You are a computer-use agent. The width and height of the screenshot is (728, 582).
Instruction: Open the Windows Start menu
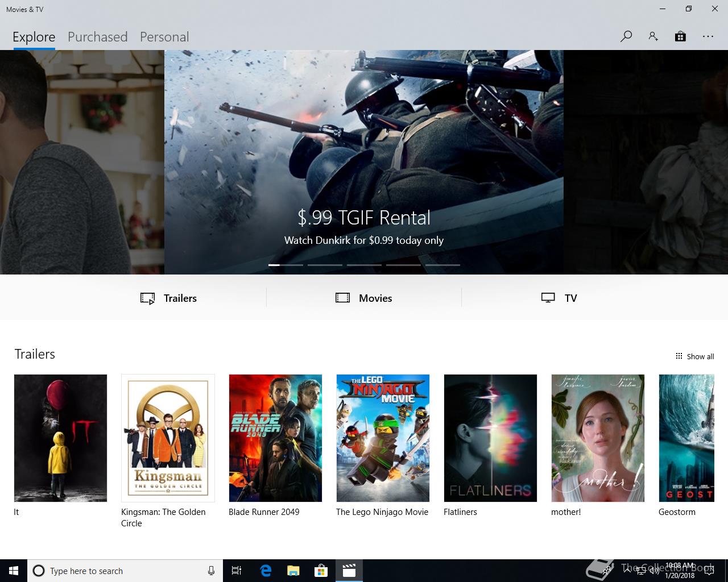tap(14, 571)
